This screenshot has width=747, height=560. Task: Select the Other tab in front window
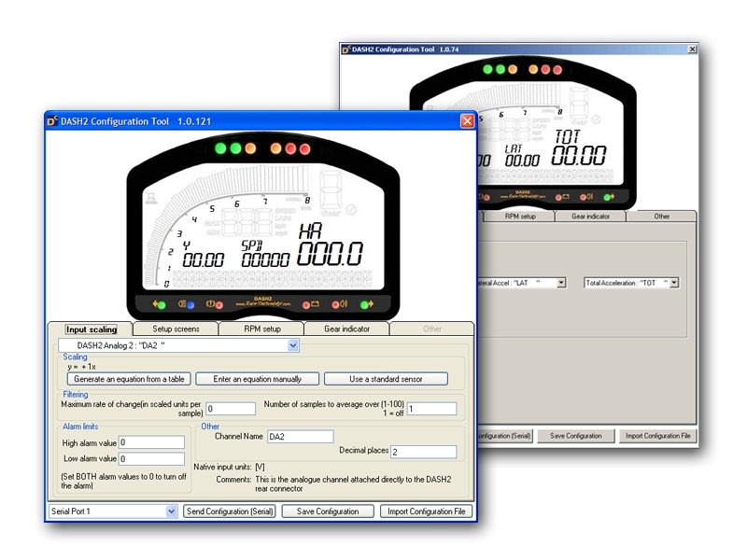(432, 329)
